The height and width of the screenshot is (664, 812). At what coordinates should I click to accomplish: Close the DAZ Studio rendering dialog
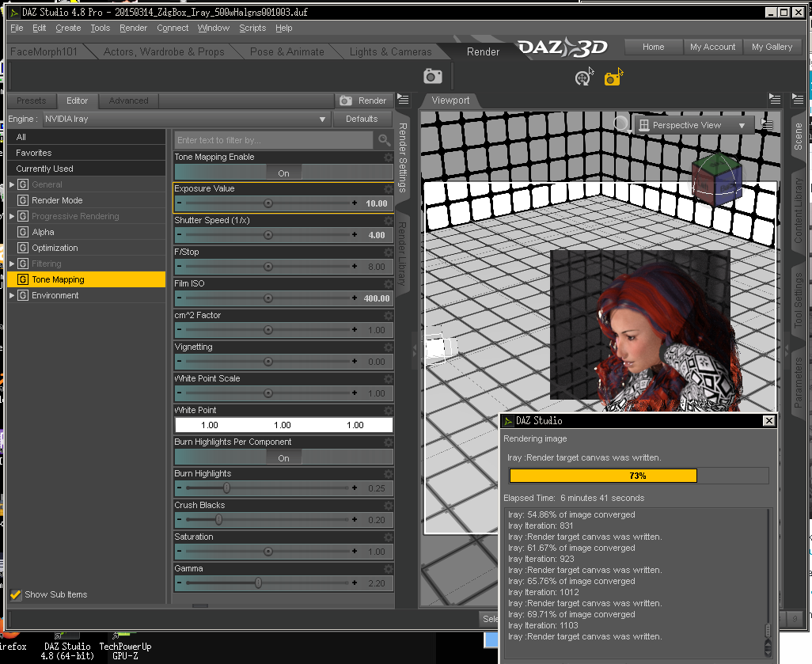click(769, 420)
